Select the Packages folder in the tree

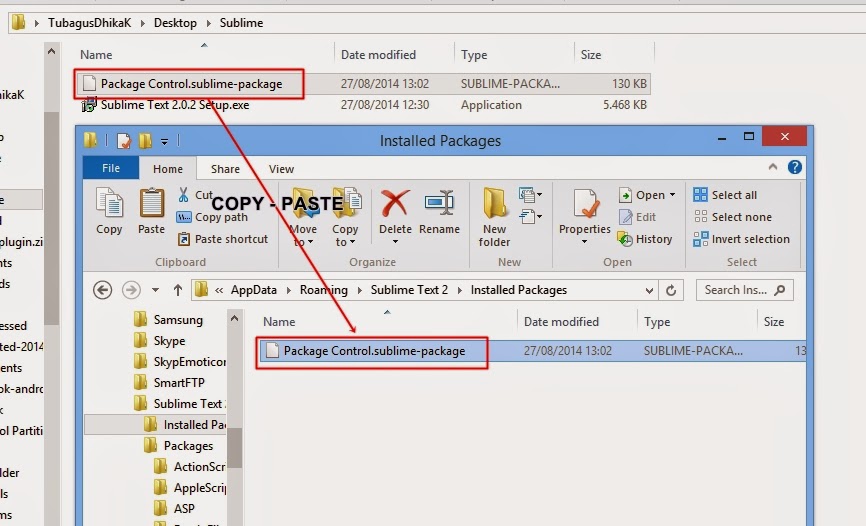point(178,446)
